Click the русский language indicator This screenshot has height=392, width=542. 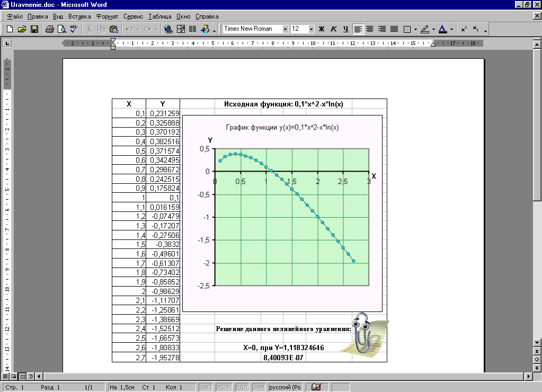(285, 387)
